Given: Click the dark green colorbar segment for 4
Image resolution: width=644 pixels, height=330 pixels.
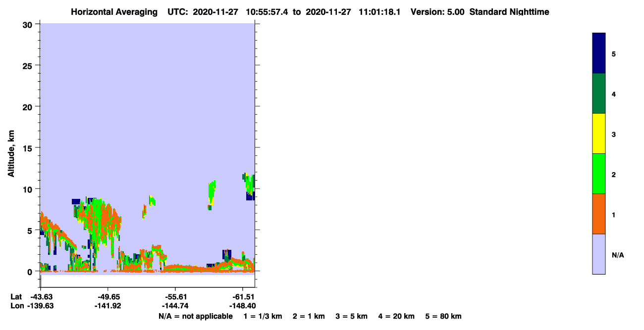Looking at the screenshot, I should click(599, 94).
